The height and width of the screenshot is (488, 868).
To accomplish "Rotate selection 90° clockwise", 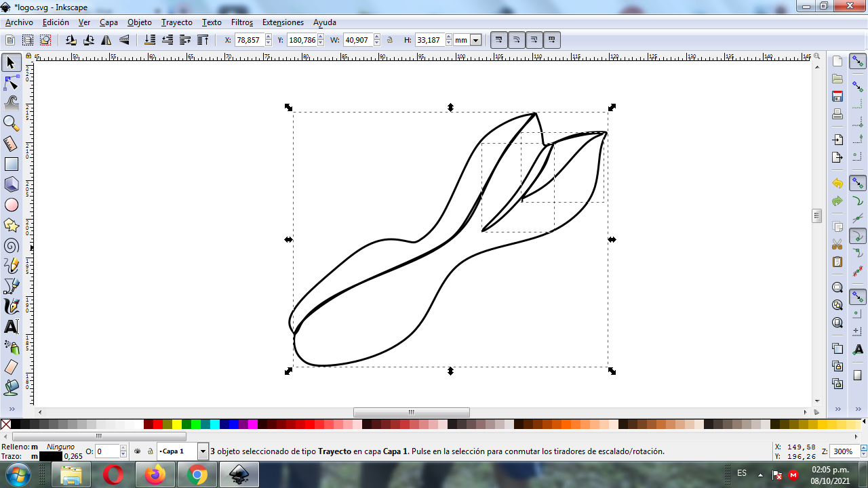I will [x=89, y=41].
